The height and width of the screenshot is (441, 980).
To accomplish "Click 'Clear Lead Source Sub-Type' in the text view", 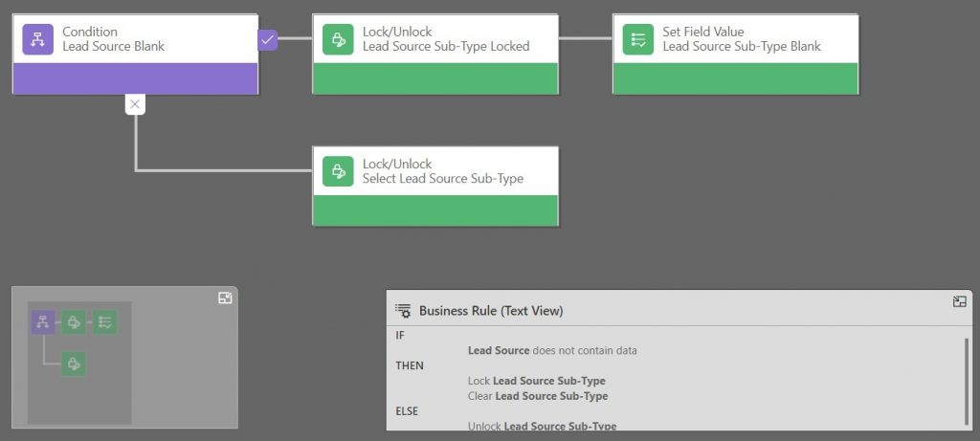I will coord(537,396).
